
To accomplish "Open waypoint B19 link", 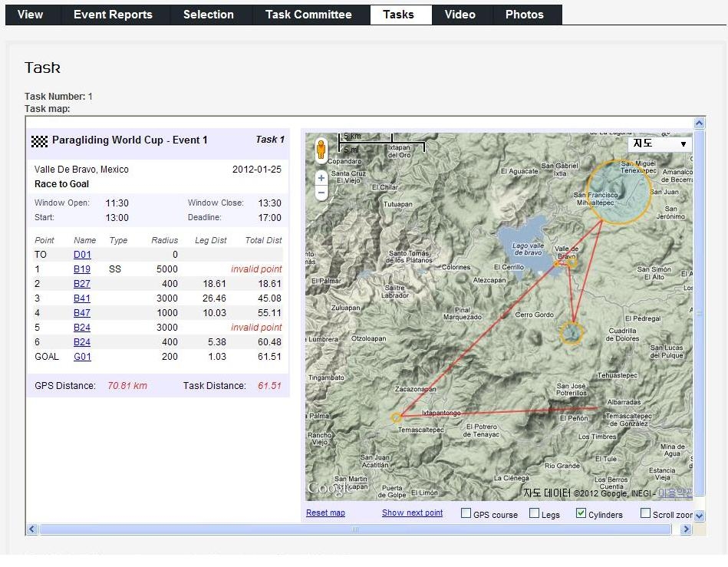I will point(82,269).
